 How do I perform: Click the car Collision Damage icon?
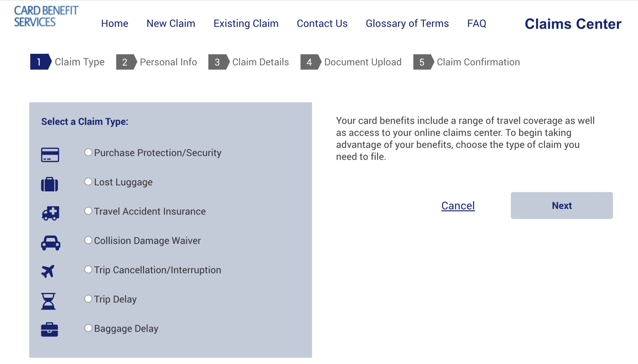[x=50, y=243]
